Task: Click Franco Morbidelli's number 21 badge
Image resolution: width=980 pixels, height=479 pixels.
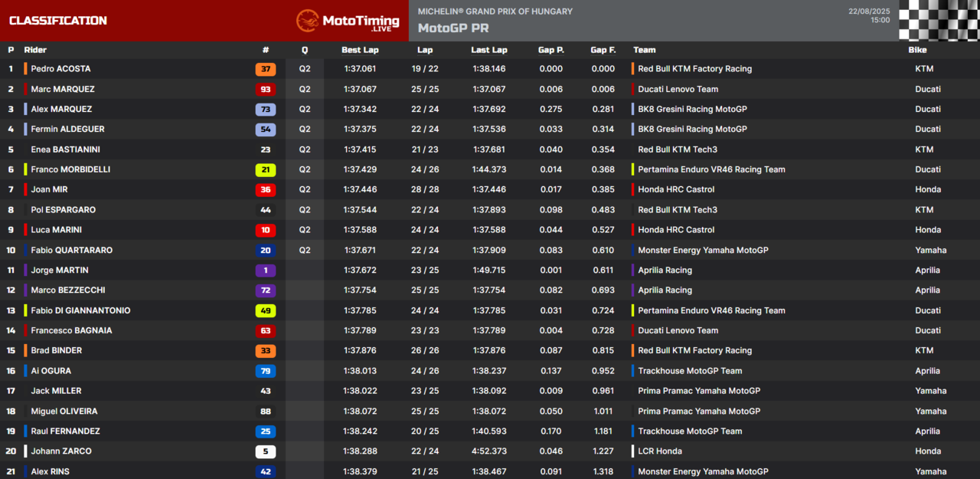Action: tap(266, 169)
